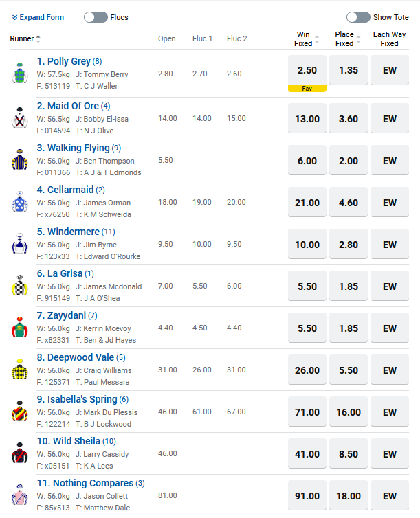This screenshot has width=420, height=518.
Task: Toggle the Flucs switch
Action: pyautogui.click(x=96, y=17)
